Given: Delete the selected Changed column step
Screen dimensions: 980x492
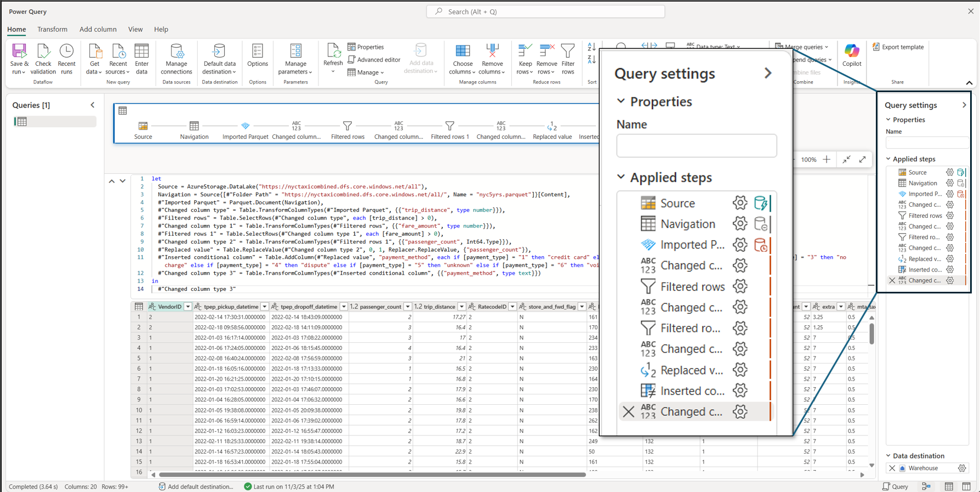Looking at the screenshot, I should (892, 280).
